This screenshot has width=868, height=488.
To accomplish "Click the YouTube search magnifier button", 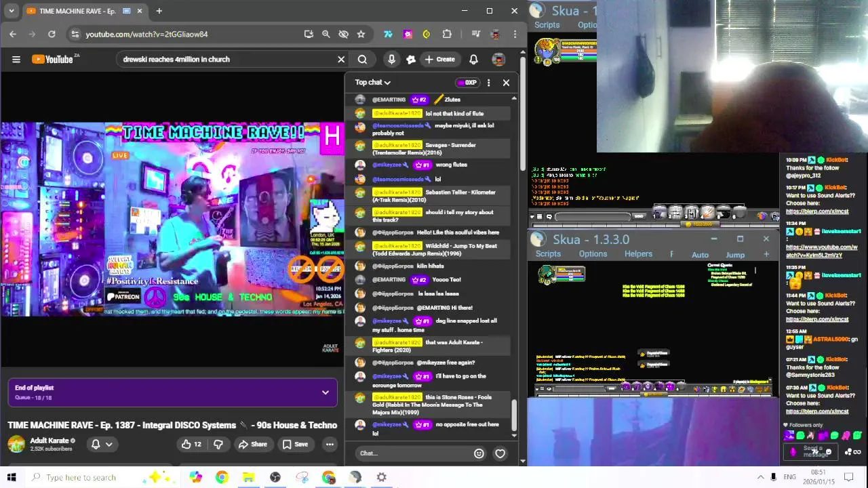I will (362, 60).
